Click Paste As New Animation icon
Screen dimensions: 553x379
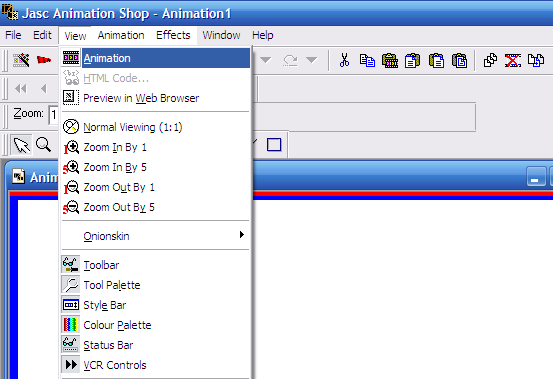click(390, 60)
